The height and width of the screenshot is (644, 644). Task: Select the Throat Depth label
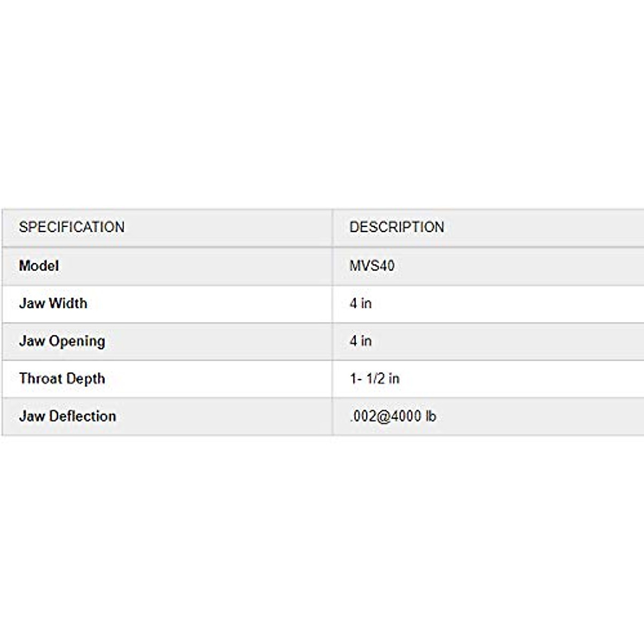(62, 379)
